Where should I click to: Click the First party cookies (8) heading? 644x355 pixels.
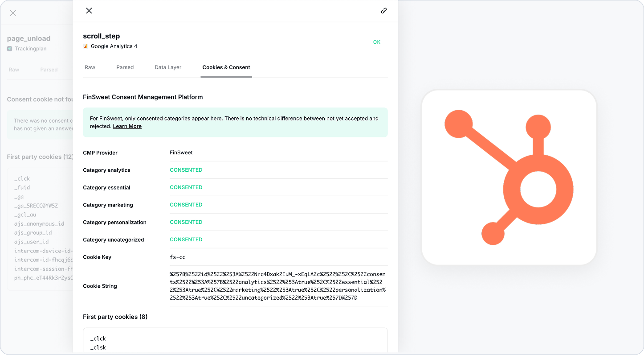pos(115,317)
